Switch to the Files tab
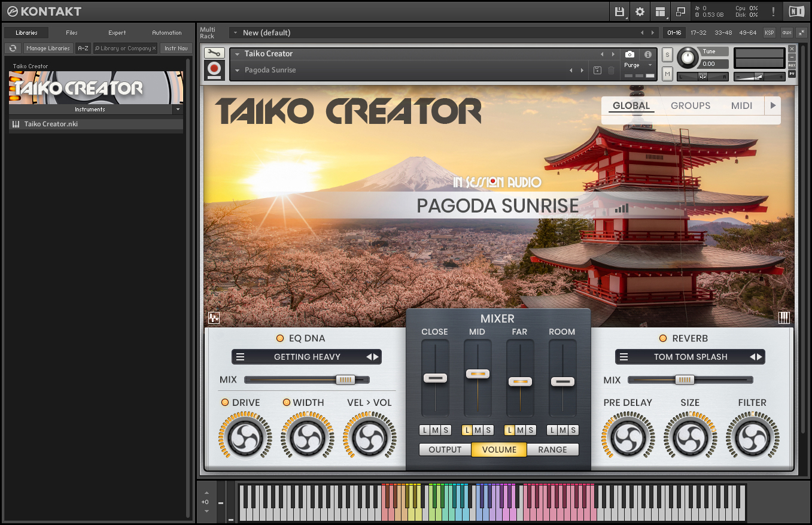 [72, 33]
